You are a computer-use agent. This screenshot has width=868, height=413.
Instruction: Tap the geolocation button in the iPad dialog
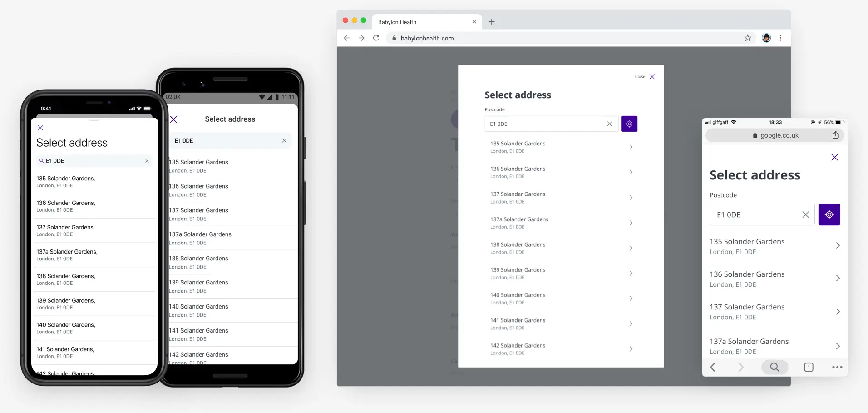pyautogui.click(x=829, y=214)
